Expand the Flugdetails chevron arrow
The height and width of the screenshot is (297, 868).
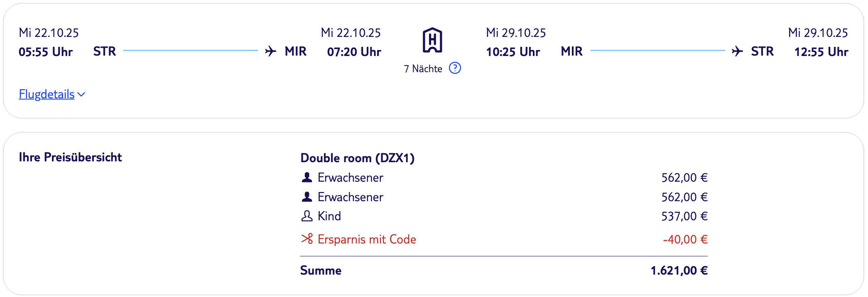point(81,95)
